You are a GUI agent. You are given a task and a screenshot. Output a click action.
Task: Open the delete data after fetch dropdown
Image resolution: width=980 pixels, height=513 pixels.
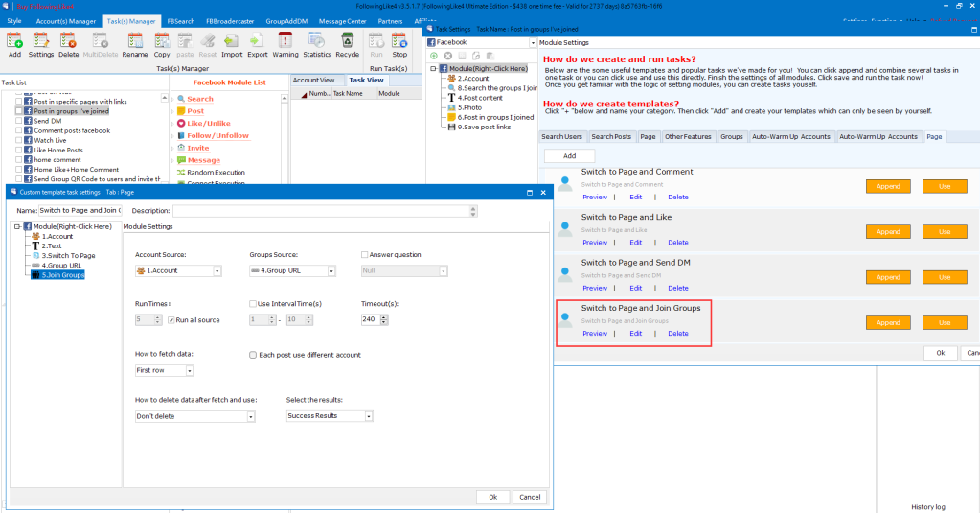pyautogui.click(x=251, y=417)
